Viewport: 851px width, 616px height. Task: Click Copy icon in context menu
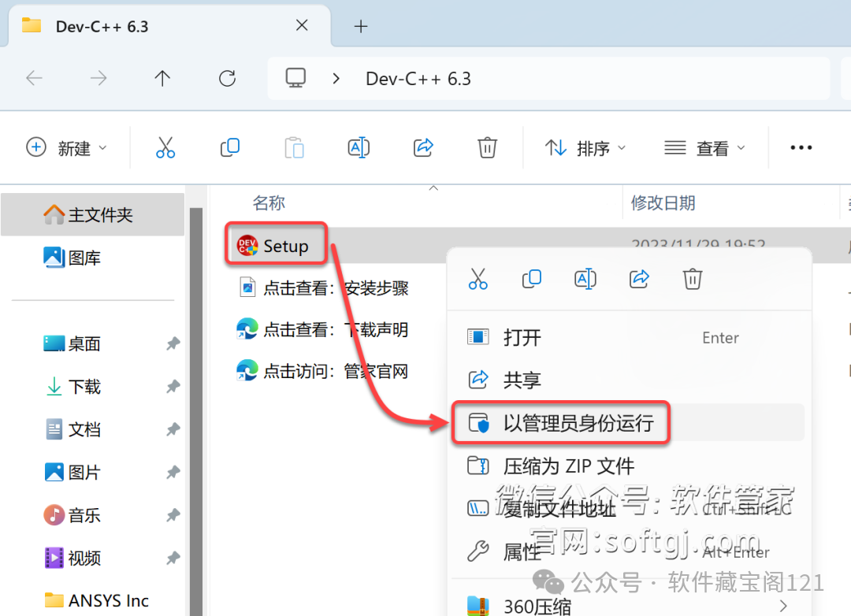[x=531, y=279]
